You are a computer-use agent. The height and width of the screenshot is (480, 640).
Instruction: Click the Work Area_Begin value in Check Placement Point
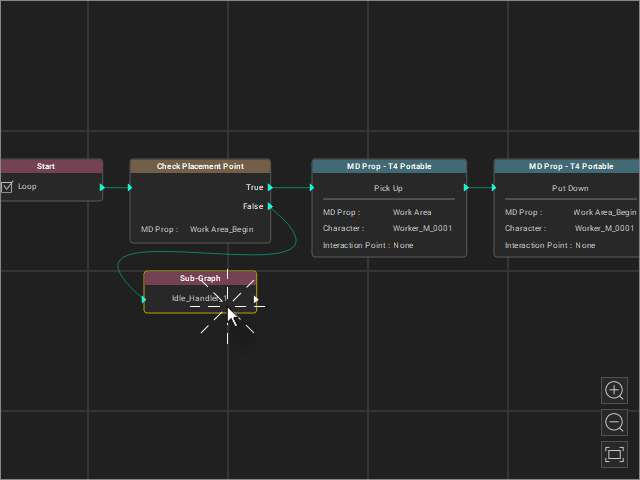coord(222,229)
